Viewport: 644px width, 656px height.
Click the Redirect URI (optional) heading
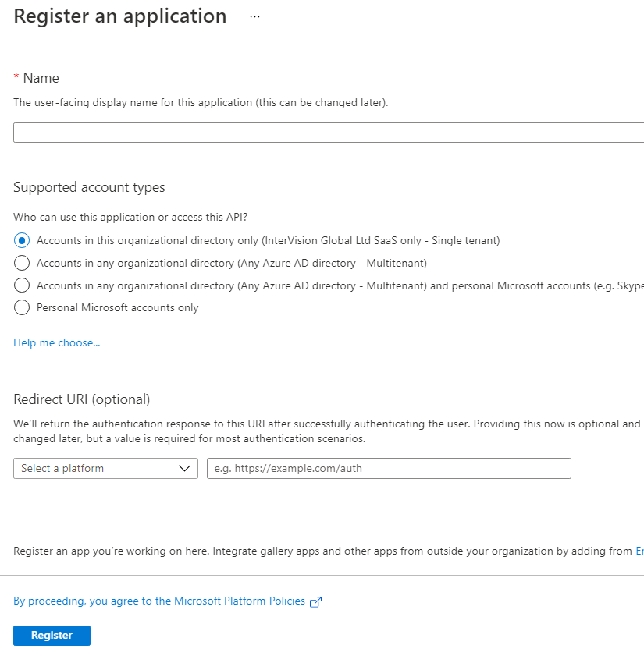point(82,399)
